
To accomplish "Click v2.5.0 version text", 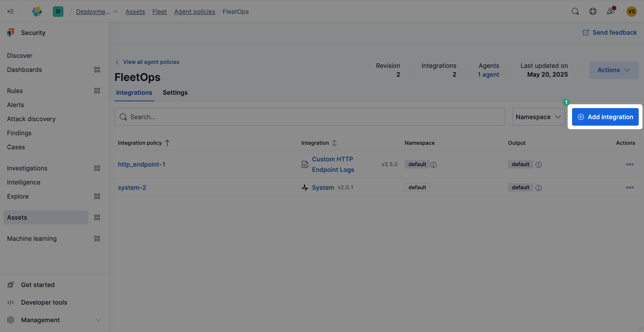I will tap(389, 164).
